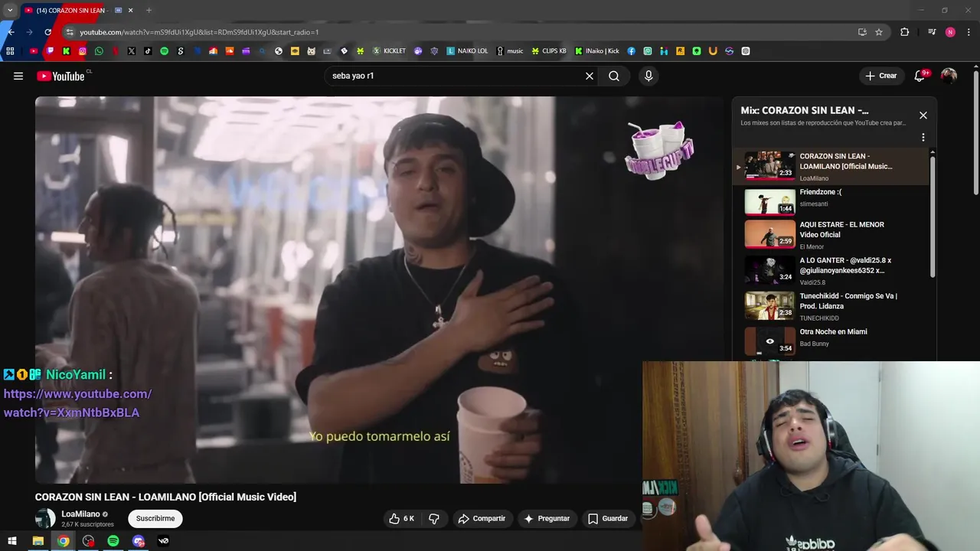Open Spotify from the taskbar
The width and height of the screenshot is (980, 551).
click(x=113, y=541)
